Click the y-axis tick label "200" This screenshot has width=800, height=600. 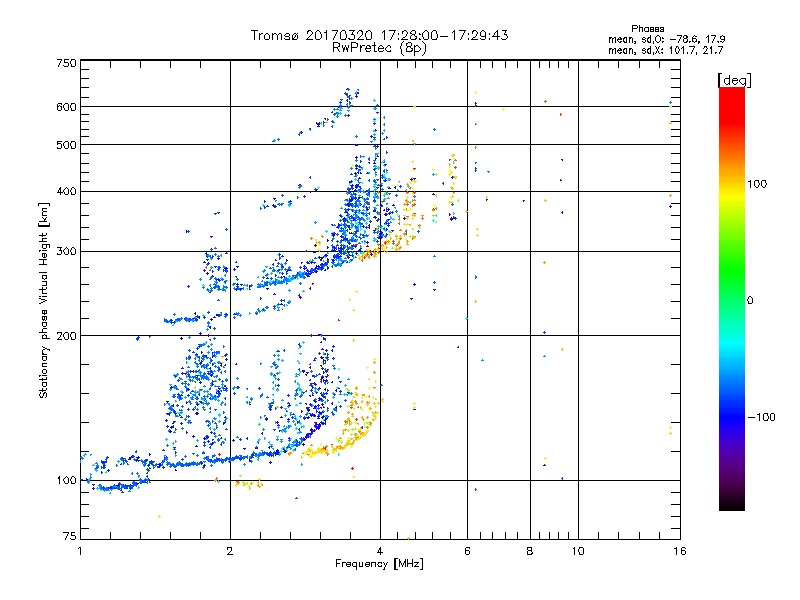point(66,336)
